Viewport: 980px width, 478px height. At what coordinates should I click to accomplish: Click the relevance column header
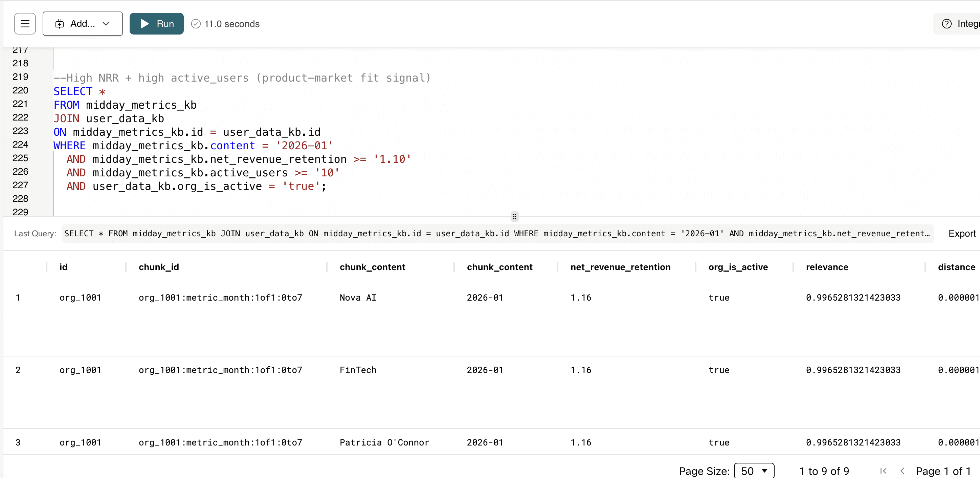pos(827,267)
